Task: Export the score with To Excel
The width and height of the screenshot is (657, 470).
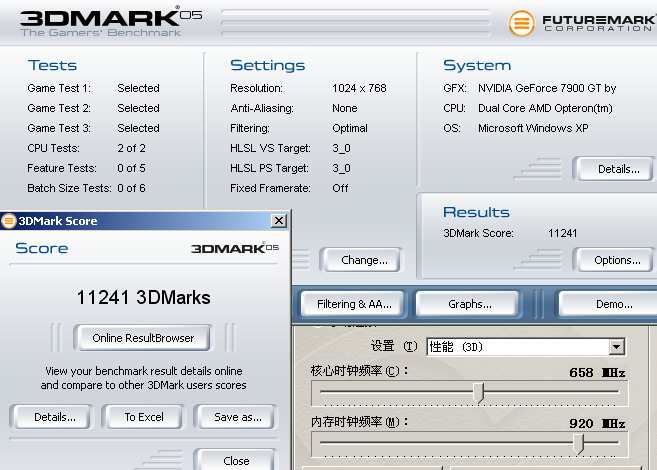Action: coord(144,417)
